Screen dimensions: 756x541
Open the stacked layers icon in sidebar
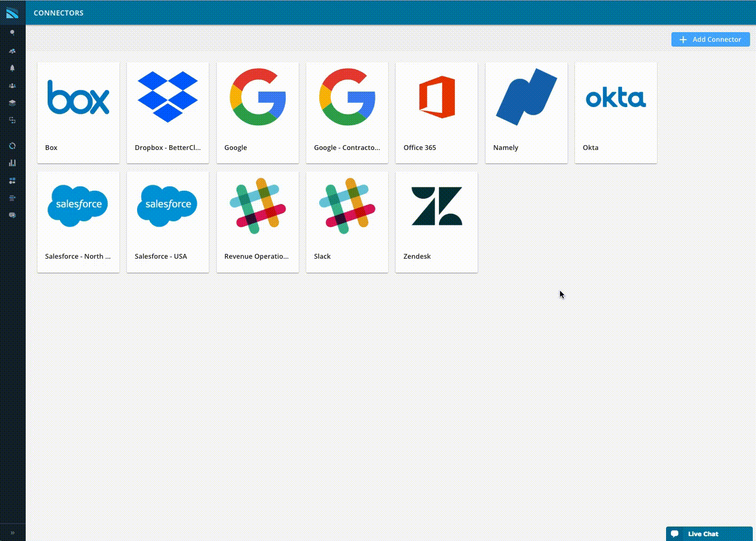(x=12, y=103)
